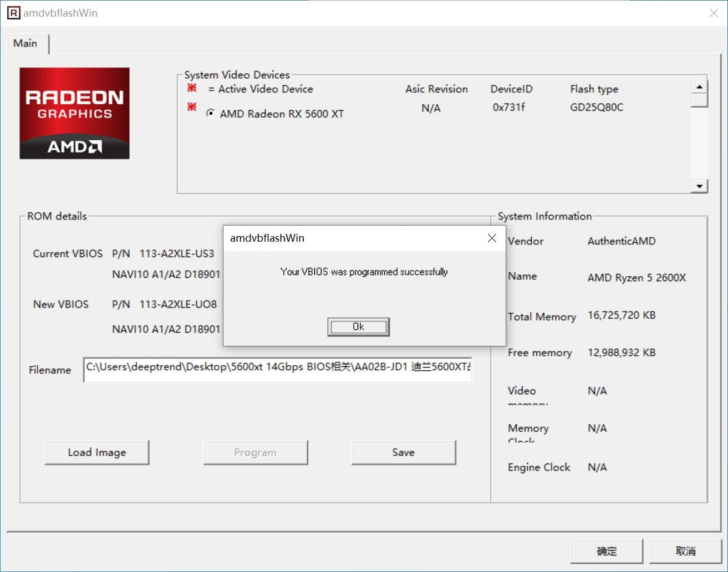Click the DeviceID column header
Image resolution: width=728 pixels, height=572 pixels.
511,89
